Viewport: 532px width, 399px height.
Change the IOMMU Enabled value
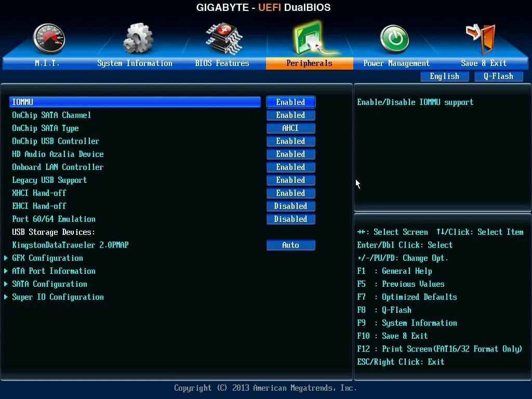[x=291, y=102]
